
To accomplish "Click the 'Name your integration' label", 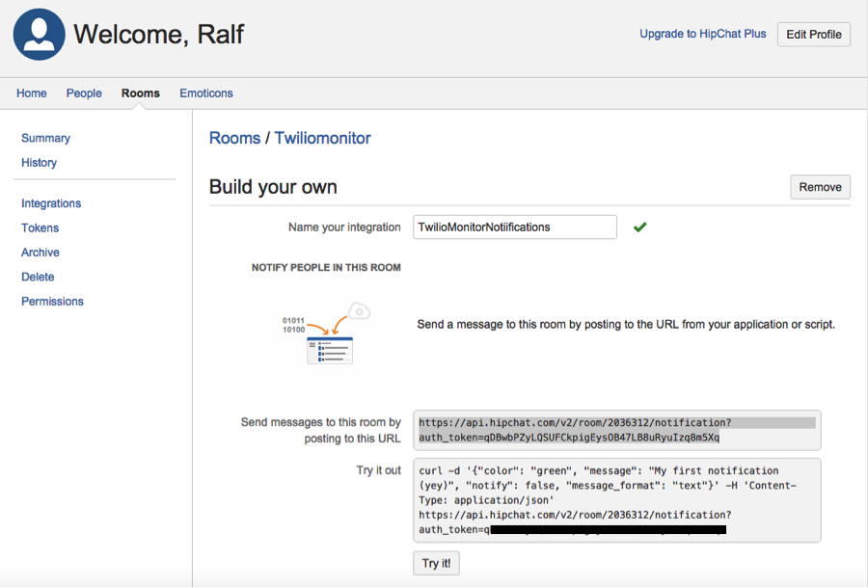I will click(x=344, y=227).
